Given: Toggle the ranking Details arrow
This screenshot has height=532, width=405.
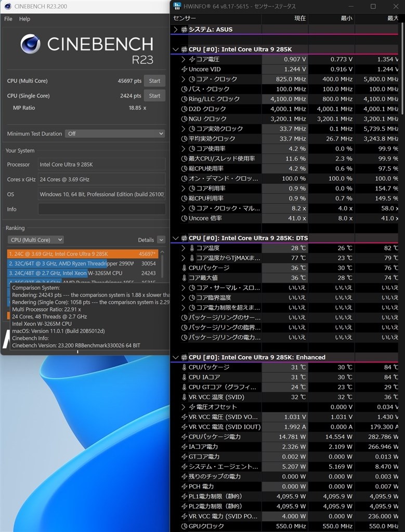Looking at the screenshot, I should [161, 240].
